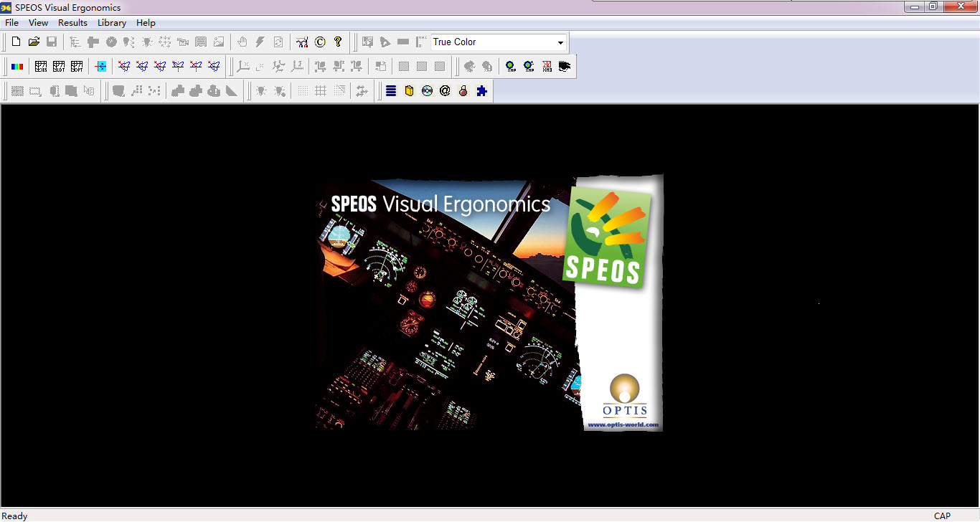The width and height of the screenshot is (980, 522).
Task: Open the IES table icon
Action: (x=41, y=67)
